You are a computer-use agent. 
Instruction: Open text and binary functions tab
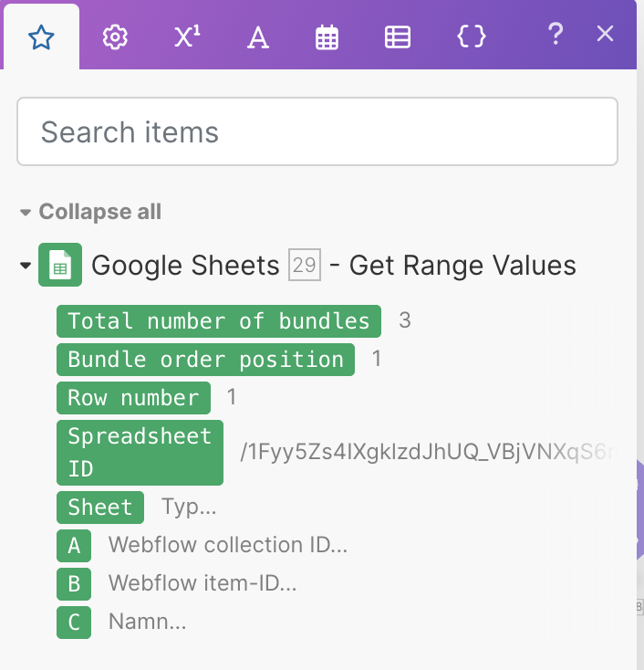[258, 37]
